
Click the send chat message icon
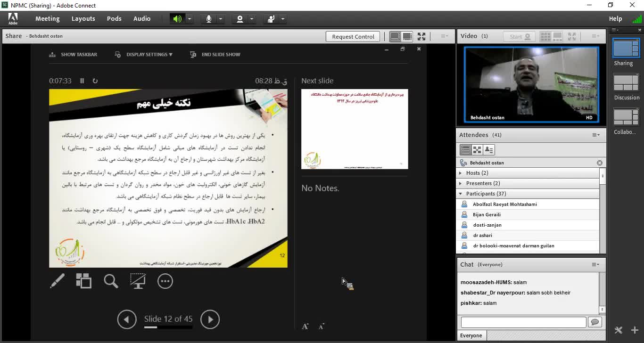pos(595,322)
